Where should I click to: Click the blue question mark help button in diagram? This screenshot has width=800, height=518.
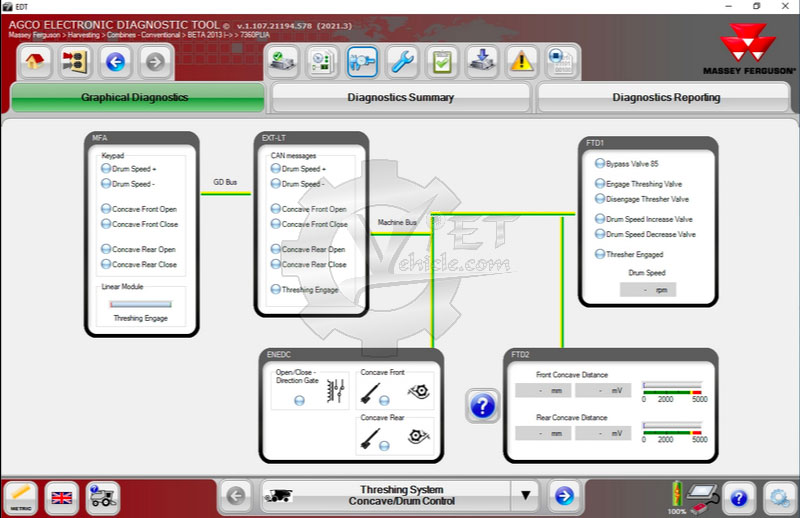coord(482,406)
